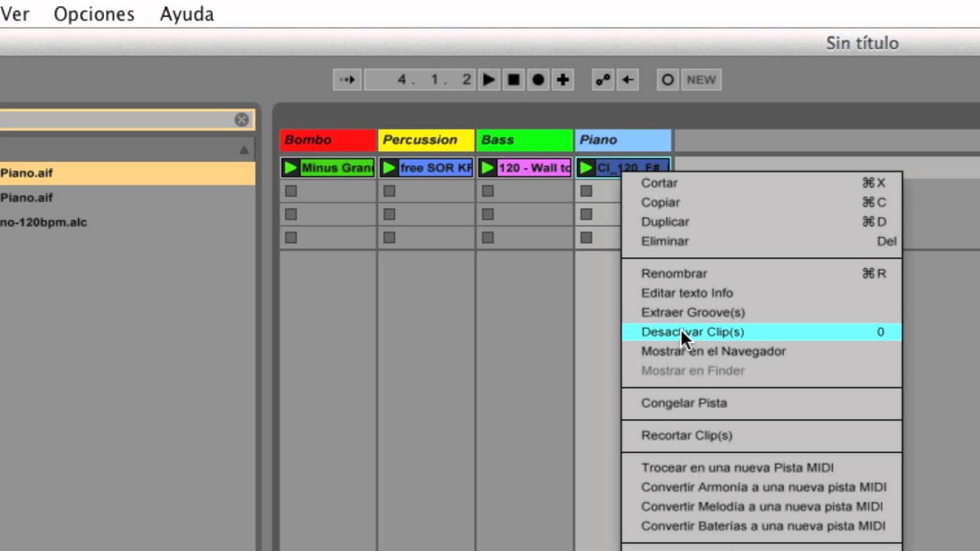Choose Copiar from the context menu
The image size is (980, 551).
click(x=761, y=202)
